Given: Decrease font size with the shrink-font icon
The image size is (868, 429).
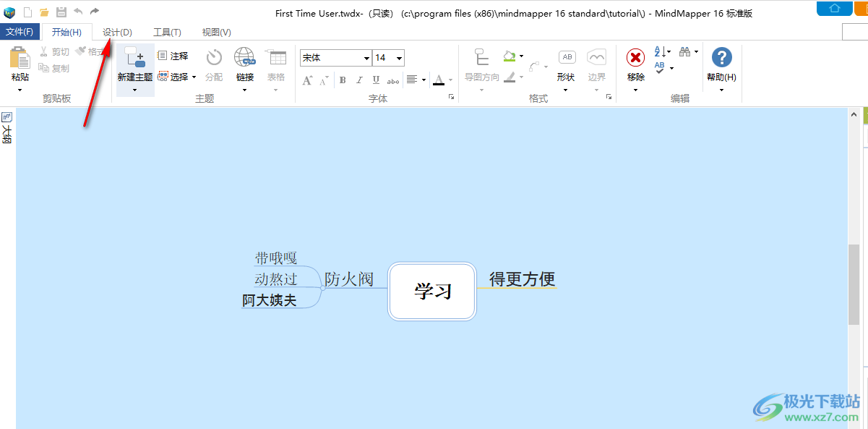Looking at the screenshot, I should [x=324, y=80].
